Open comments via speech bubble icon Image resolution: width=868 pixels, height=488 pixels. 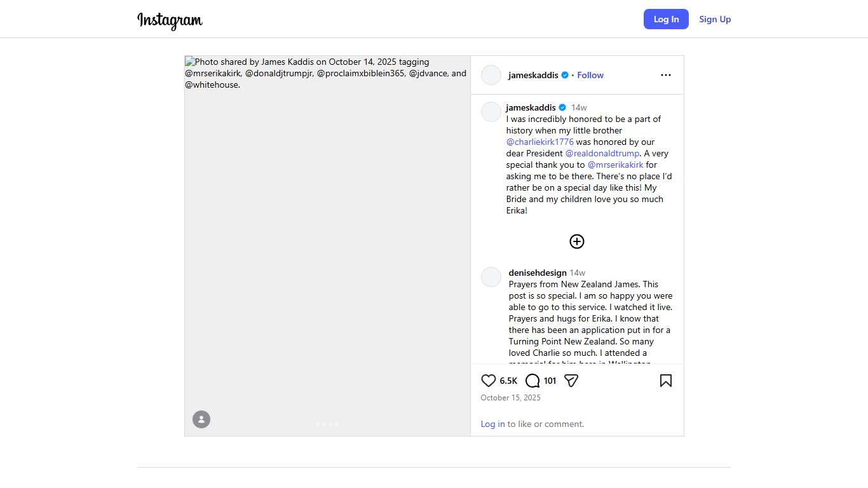tap(532, 381)
